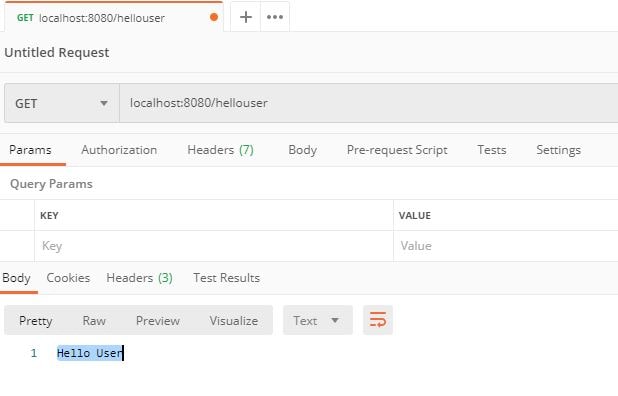This screenshot has height=396, width=618.
Task: Click the request URL input field
Action: [369, 103]
